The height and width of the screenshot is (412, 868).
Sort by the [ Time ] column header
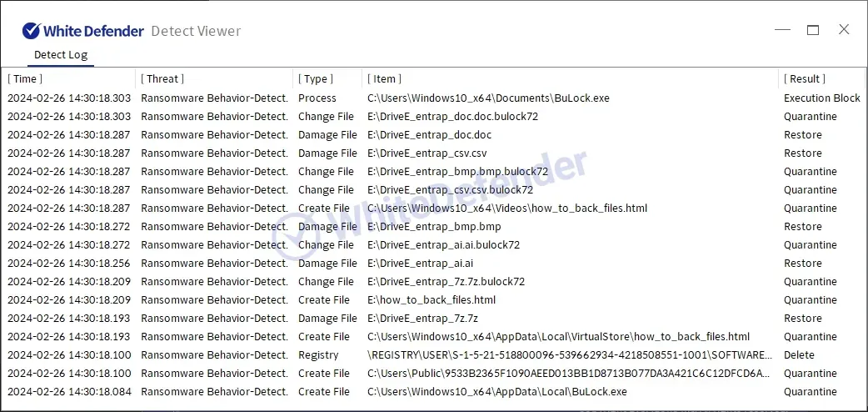(25, 78)
